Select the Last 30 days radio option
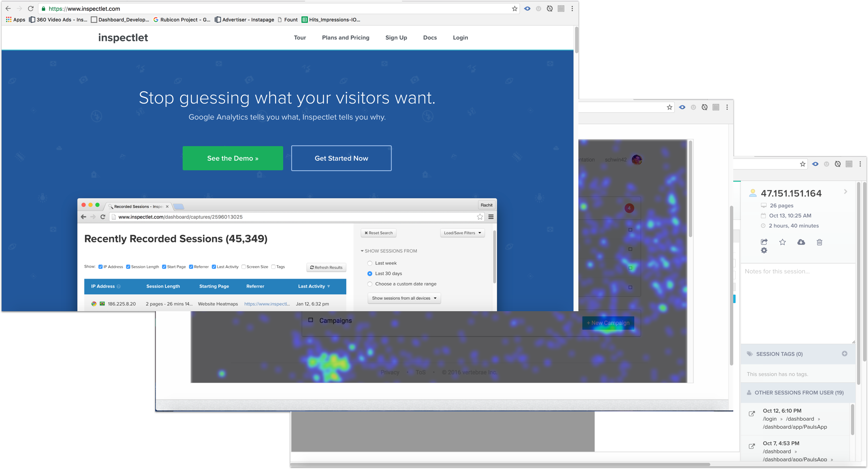 click(370, 274)
